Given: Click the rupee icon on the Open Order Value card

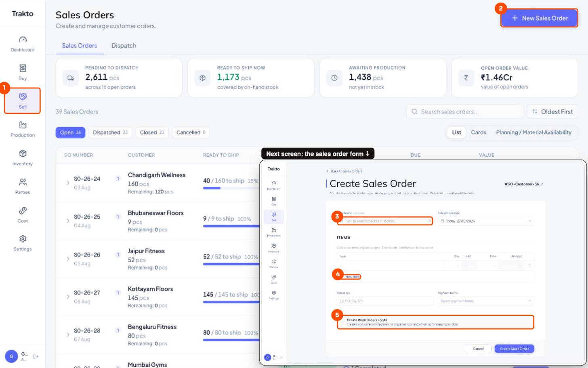Looking at the screenshot, I should pyautogui.click(x=466, y=78).
